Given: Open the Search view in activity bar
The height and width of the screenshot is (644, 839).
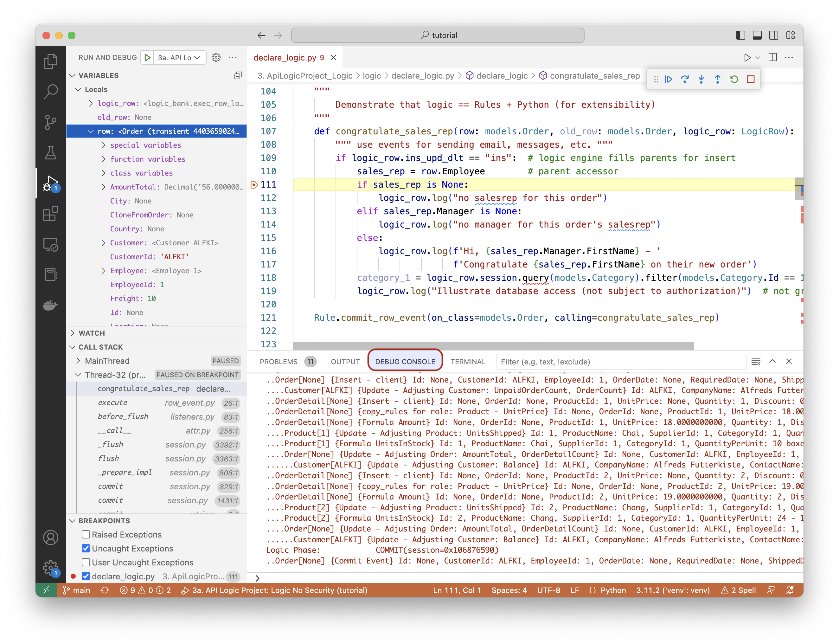Looking at the screenshot, I should (50, 92).
